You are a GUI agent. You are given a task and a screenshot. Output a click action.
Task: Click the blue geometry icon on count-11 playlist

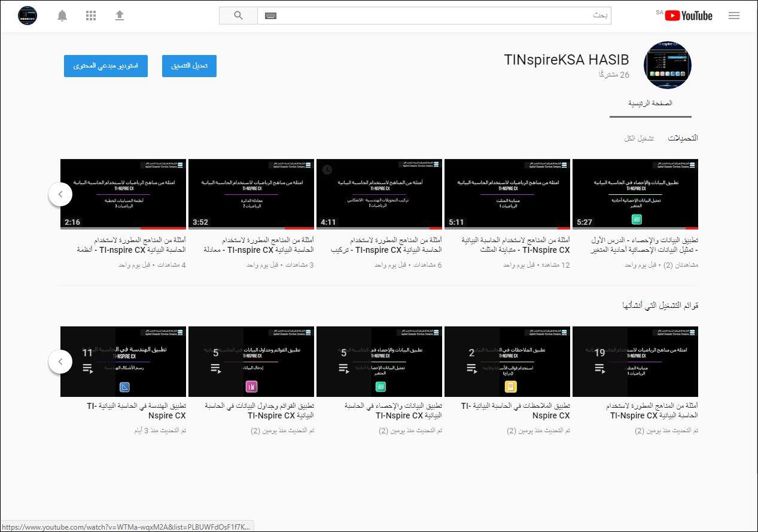[125, 387]
